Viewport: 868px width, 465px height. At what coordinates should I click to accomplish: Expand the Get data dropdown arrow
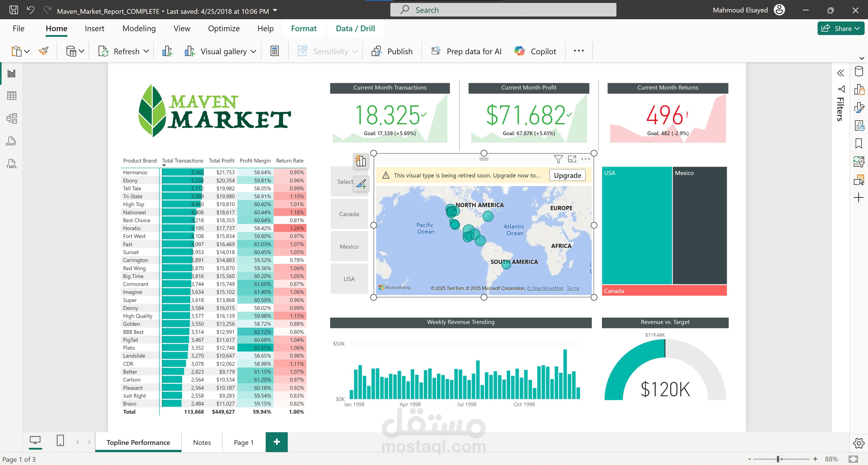(82, 52)
